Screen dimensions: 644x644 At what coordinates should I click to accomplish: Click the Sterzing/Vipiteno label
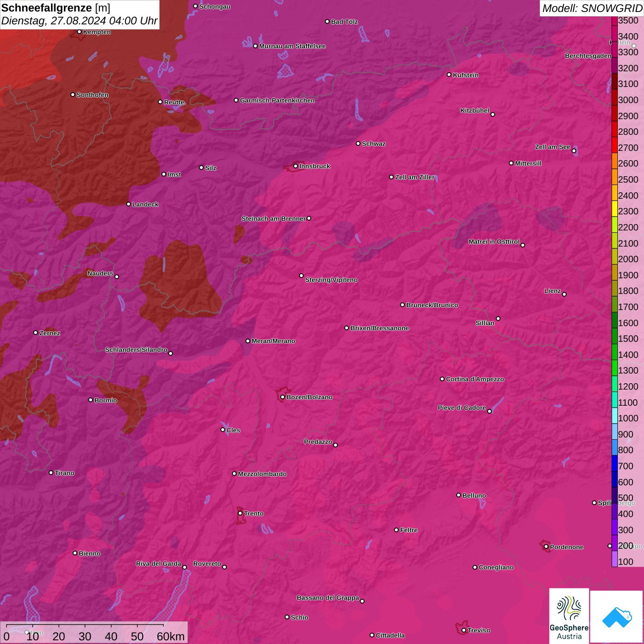(x=331, y=280)
